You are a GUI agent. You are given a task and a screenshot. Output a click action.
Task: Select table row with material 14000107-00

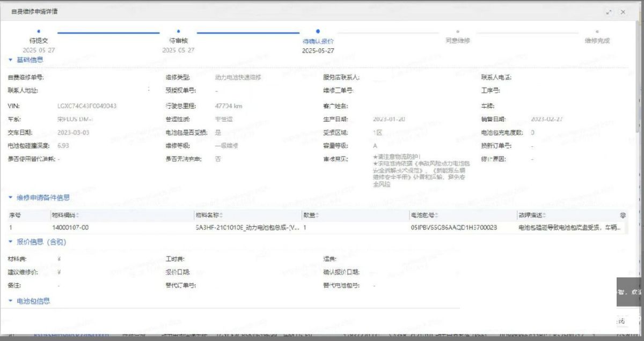click(70, 227)
